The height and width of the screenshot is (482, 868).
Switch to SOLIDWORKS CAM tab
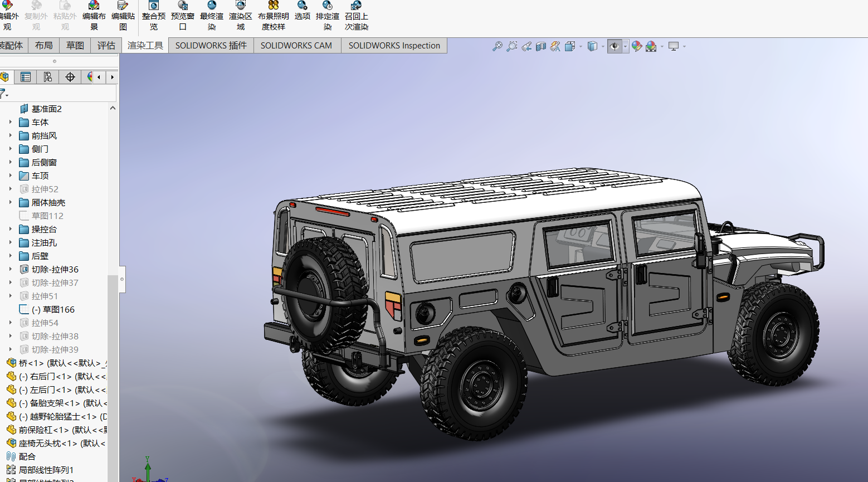click(296, 46)
